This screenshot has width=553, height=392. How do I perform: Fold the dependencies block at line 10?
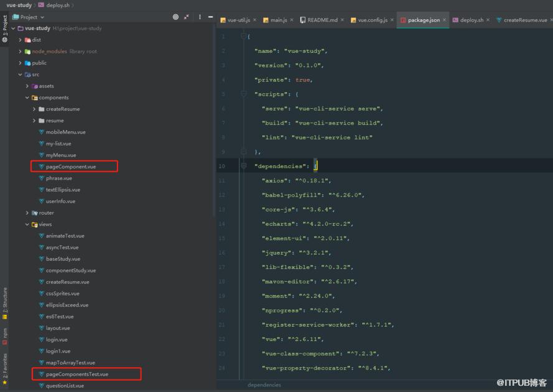pyautogui.click(x=243, y=166)
